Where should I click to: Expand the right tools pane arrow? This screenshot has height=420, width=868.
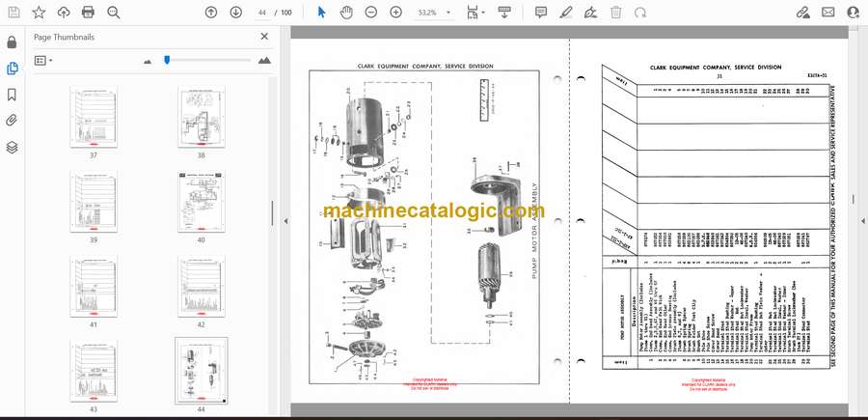pos(862,221)
